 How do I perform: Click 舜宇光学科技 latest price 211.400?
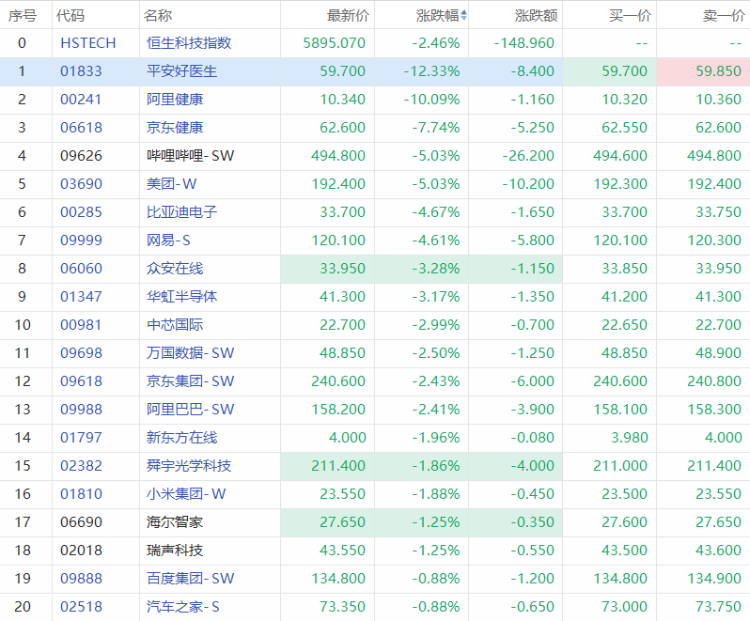pyautogui.click(x=338, y=466)
